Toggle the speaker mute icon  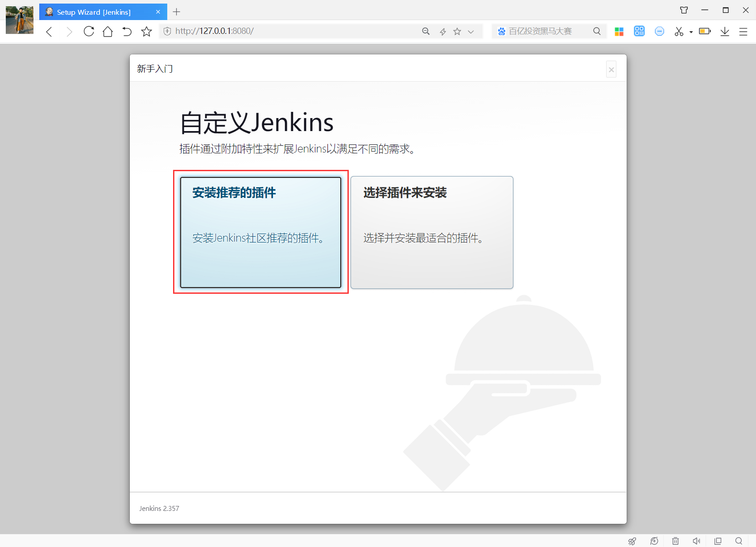[x=696, y=541]
